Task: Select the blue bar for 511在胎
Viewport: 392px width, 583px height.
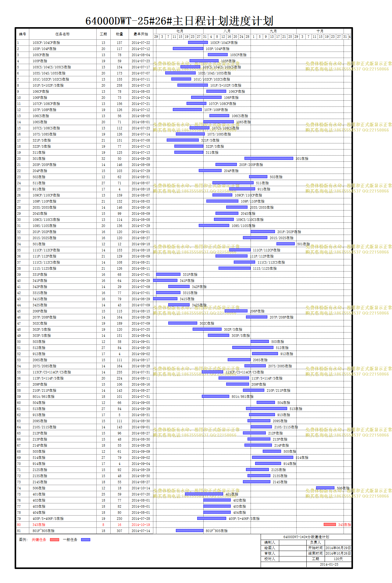Action: coord(233,183)
